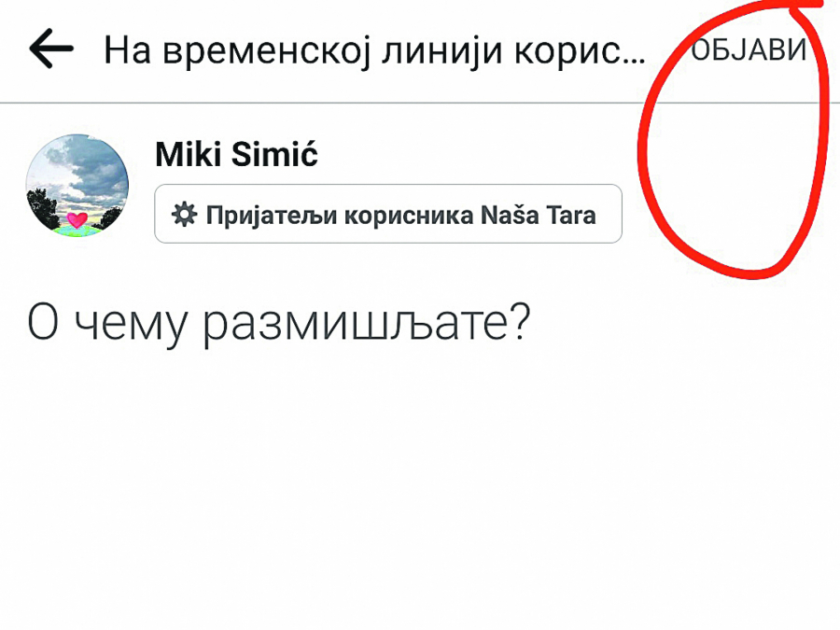Screen dimensions: 840x630
Task: Select the truncated timeline title text
Action: tap(373, 50)
